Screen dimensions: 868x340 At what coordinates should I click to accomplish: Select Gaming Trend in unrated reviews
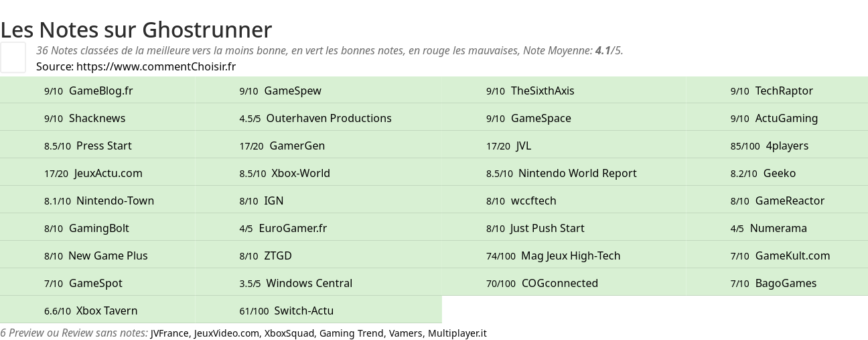(352, 333)
